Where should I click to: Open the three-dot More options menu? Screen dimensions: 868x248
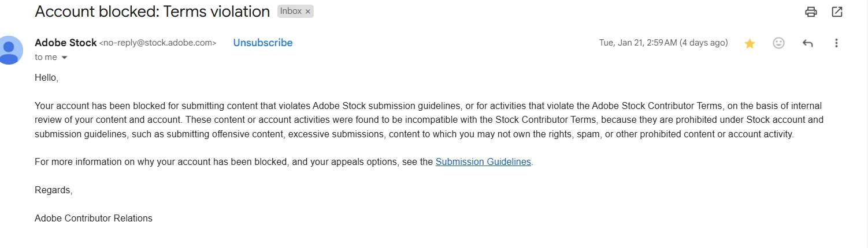836,43
